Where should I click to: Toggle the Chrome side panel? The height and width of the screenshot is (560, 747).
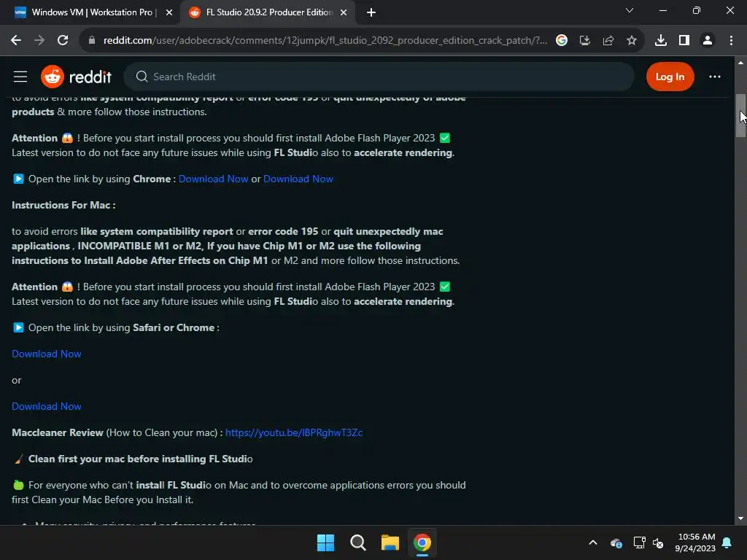click(684, 41)
